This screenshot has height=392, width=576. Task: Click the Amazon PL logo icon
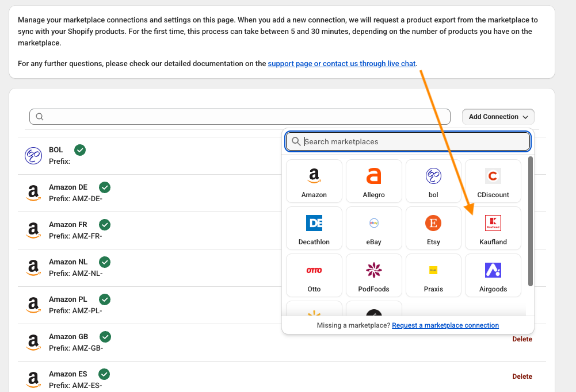pyautogui.click(x=33, y=305)
